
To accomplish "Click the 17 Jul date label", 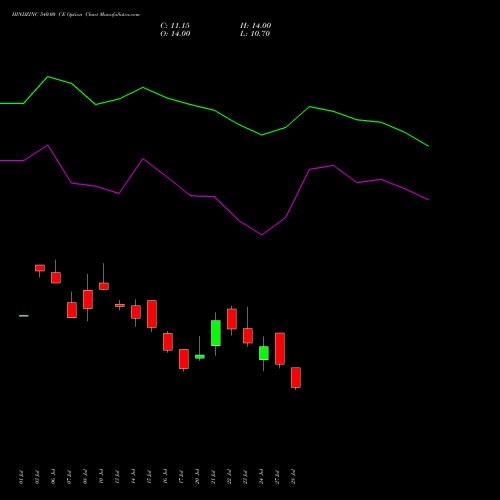I will pyautogui.click(x=181, y=477).
